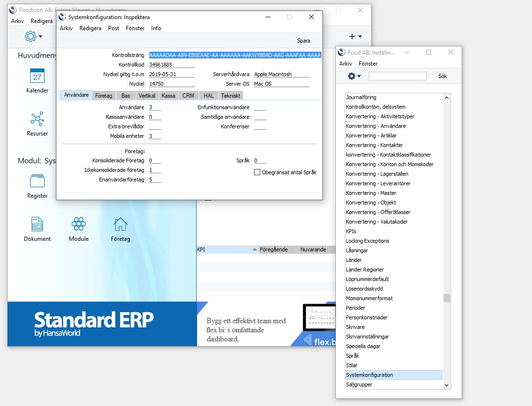Click the scroll down arrow in settings list

(446, 385)
